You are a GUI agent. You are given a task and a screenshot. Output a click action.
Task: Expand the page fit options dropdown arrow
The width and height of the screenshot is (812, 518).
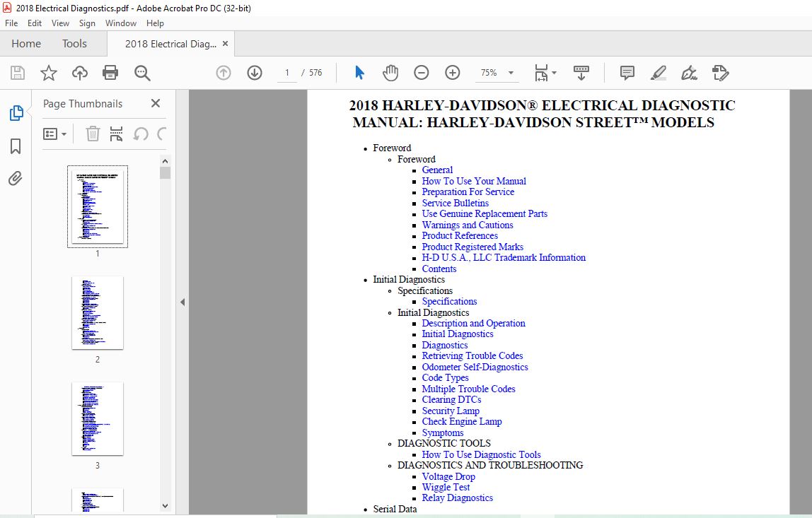point(554,73)
